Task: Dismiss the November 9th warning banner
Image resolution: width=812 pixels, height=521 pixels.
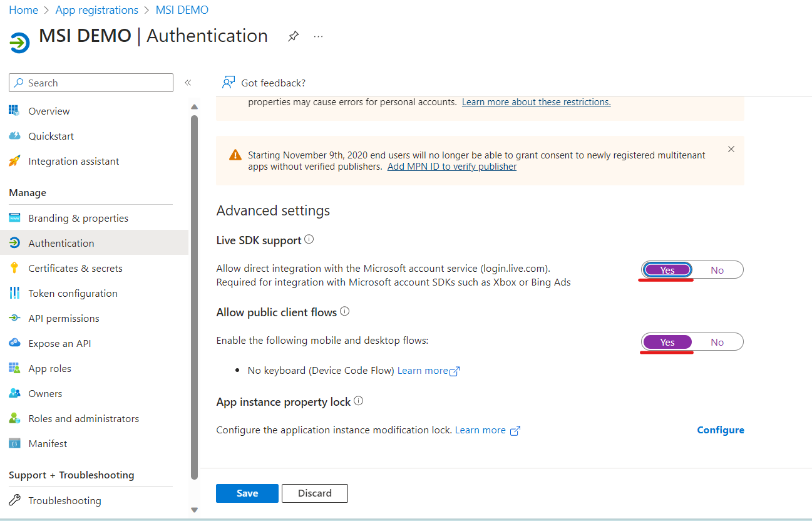Action: 731,150
